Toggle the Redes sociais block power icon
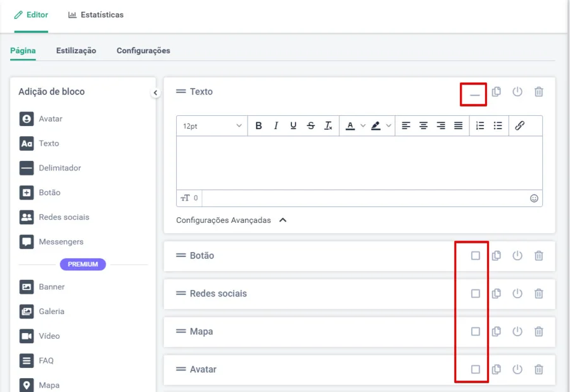Screen dimensions: 570x392 517,294
